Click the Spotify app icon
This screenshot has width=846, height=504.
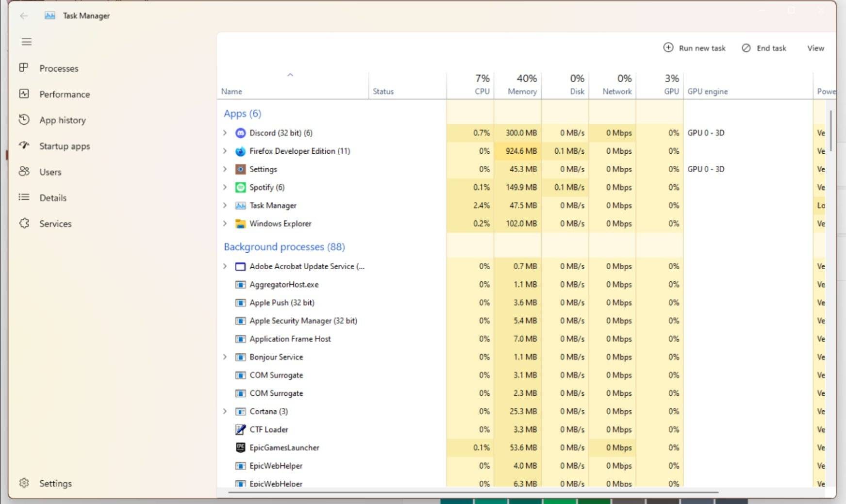pos(240,187)
